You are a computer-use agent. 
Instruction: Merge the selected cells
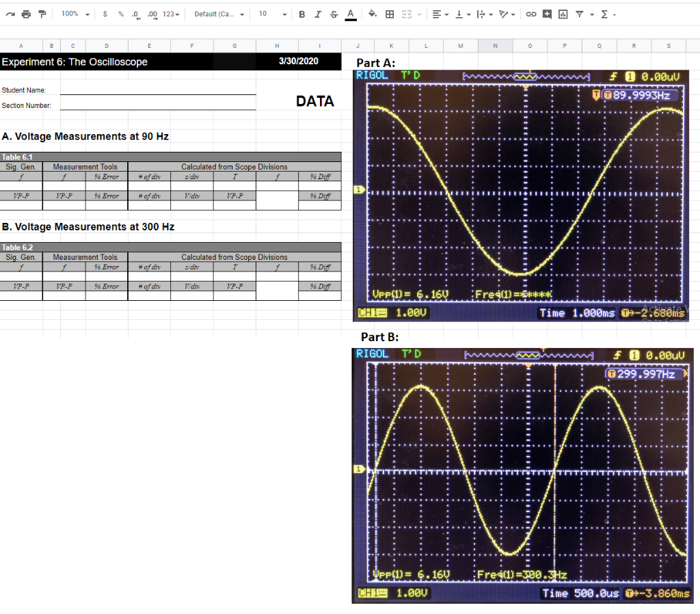click(x=407, y=14)
